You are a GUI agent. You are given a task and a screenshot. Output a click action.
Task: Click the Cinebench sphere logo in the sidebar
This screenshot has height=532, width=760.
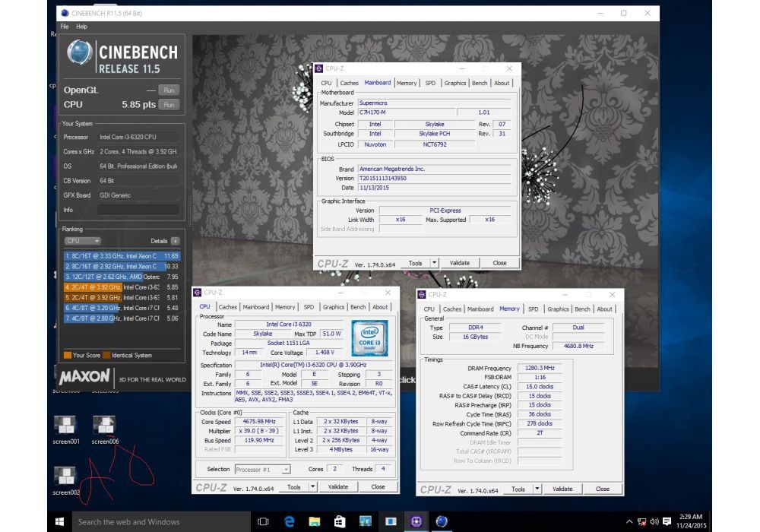(x=80, y=52)
